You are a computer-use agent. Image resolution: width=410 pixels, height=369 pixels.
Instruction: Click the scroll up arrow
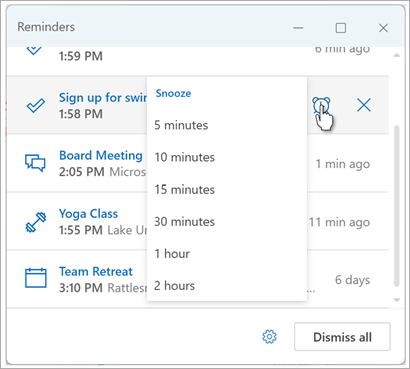pos(397,55)
